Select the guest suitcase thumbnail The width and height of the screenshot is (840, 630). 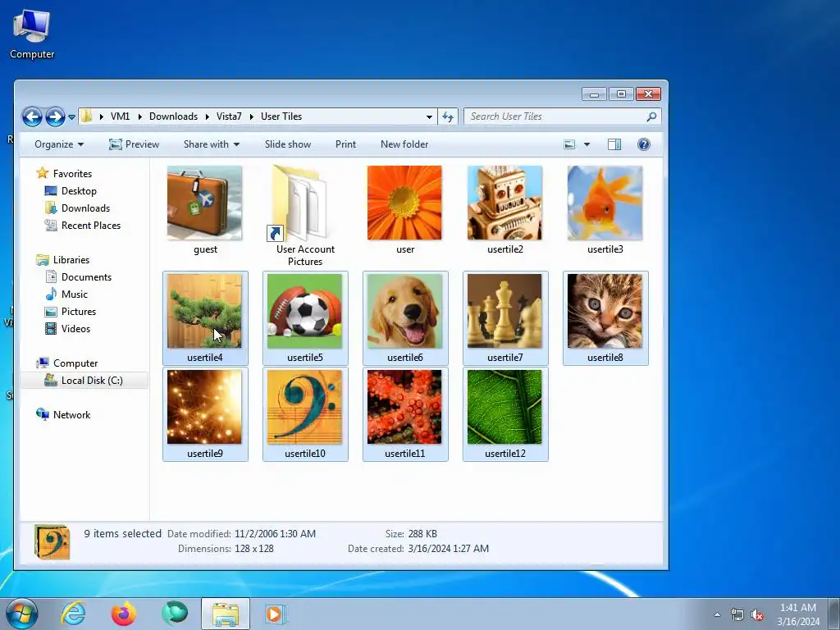tap(204, 203)
